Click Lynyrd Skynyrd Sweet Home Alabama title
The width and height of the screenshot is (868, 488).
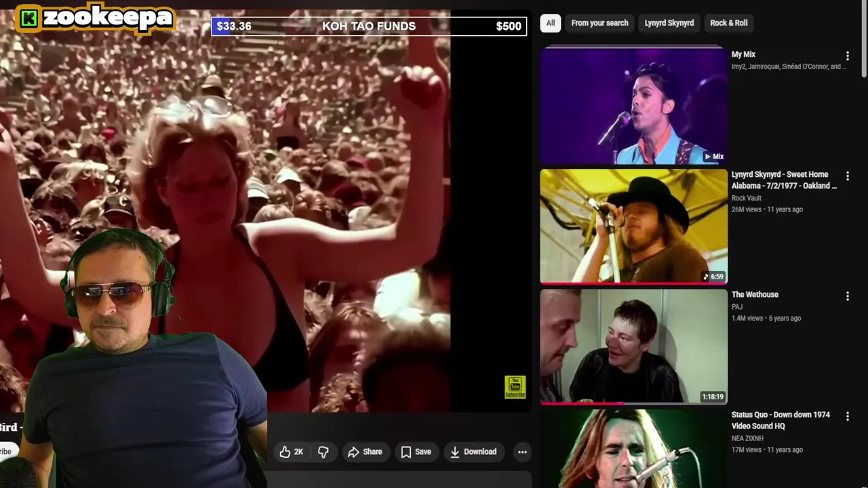(x=784, y=180)
